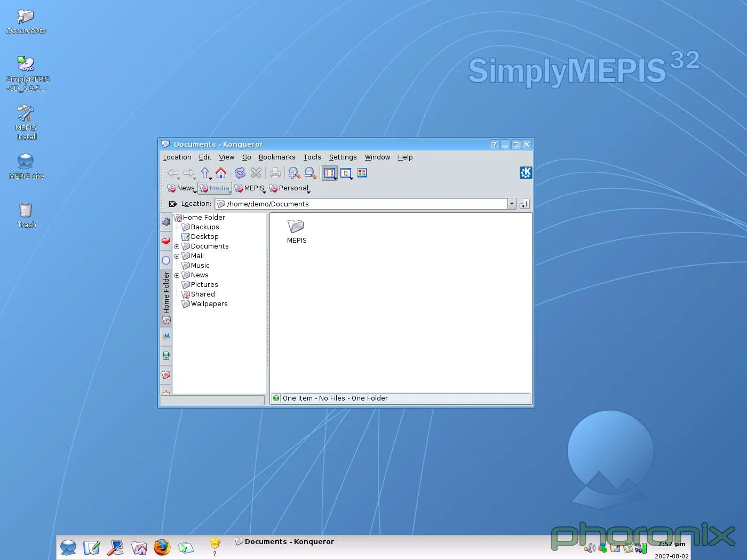Click the green status indicator in status bar
Viewport: 747px width, 560px height.
[x=276, y=398]
